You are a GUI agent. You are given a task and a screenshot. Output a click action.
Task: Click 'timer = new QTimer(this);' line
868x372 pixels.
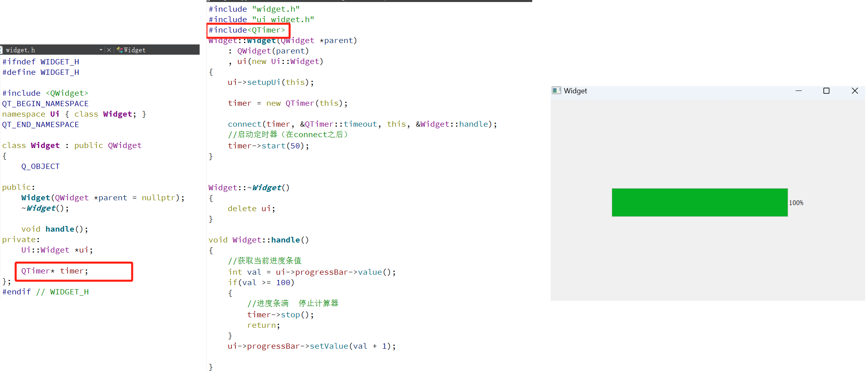(x=288, y=103)
